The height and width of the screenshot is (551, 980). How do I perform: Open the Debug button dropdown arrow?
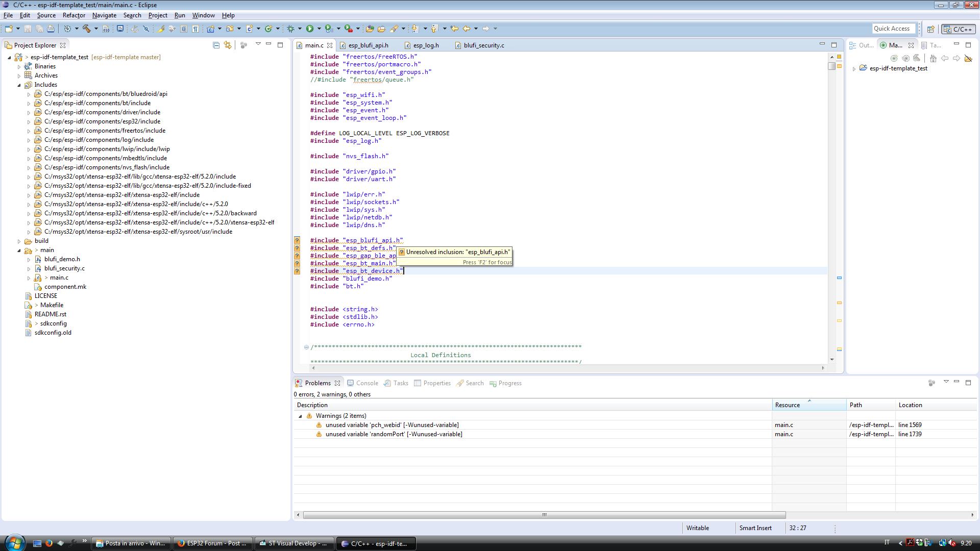[x=300, y=29]
